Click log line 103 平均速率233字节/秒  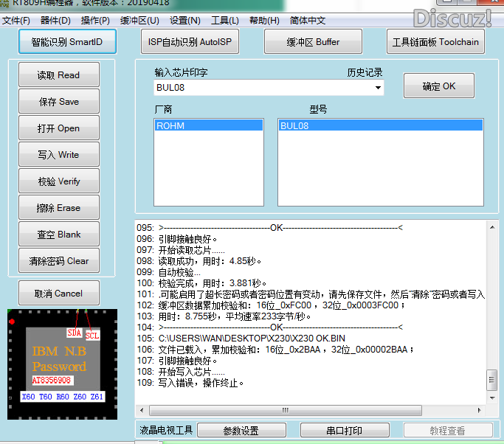point(224,316)
